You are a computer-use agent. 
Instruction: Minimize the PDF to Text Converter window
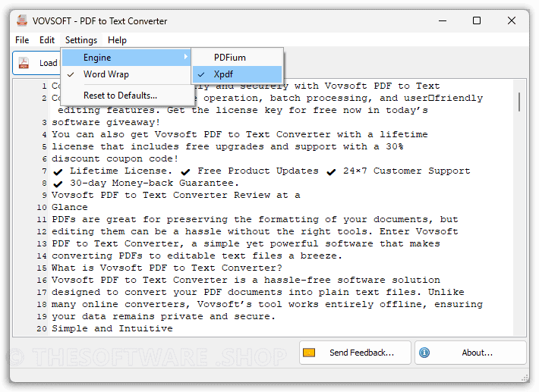(443, 21)
